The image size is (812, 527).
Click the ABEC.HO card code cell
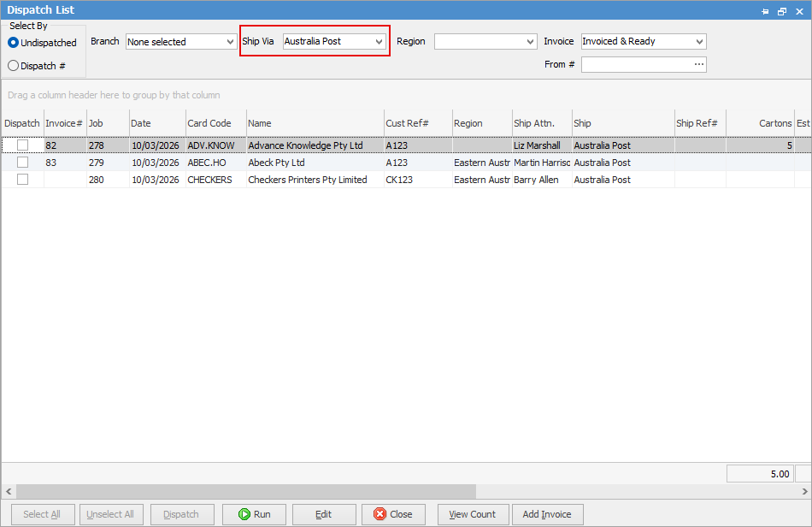pyautogui.click(x=216, y=163)
